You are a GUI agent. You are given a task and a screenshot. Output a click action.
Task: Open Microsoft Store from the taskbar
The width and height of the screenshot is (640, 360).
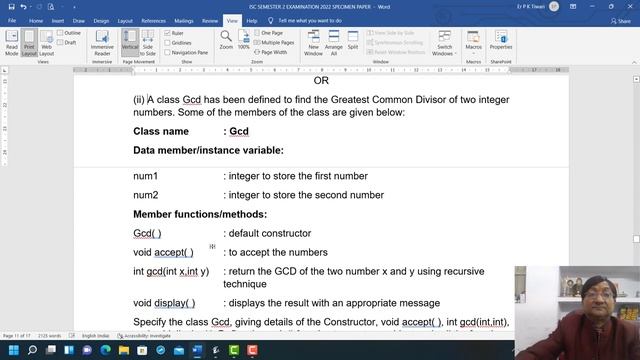click(x=142, y=350)
